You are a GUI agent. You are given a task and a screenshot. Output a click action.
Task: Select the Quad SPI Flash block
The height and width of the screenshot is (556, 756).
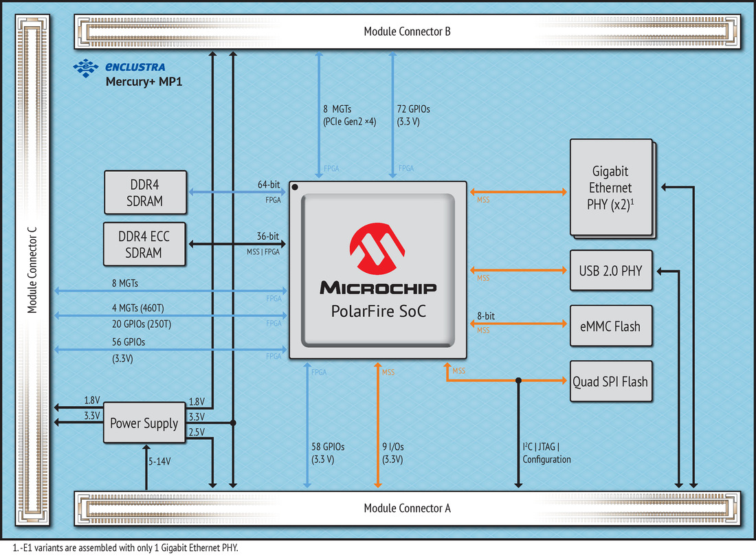pyautogui.click(x=610, y=381)
